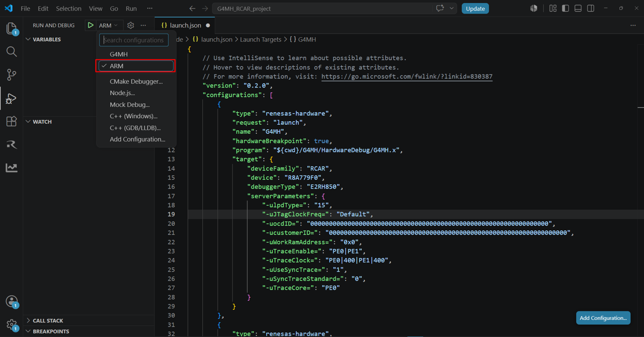Click the blue Add Configuration... button

[603, 318]
